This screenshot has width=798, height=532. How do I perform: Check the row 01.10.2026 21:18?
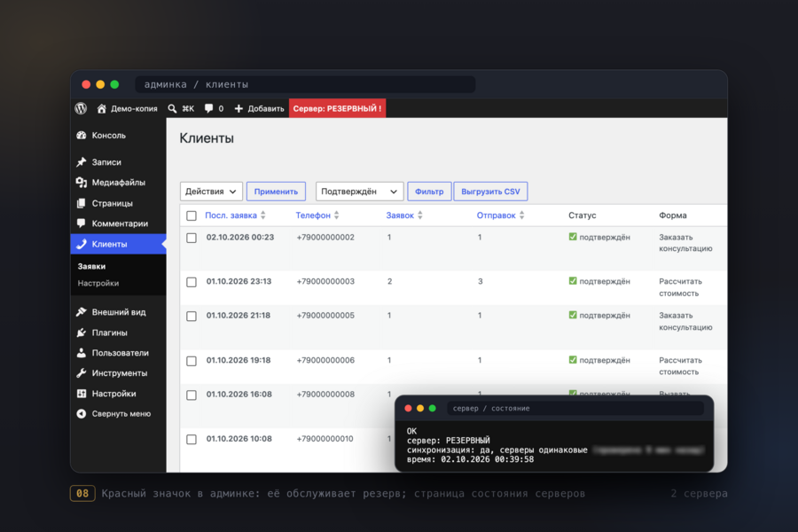pyautogui.click(x=192, y=317)
